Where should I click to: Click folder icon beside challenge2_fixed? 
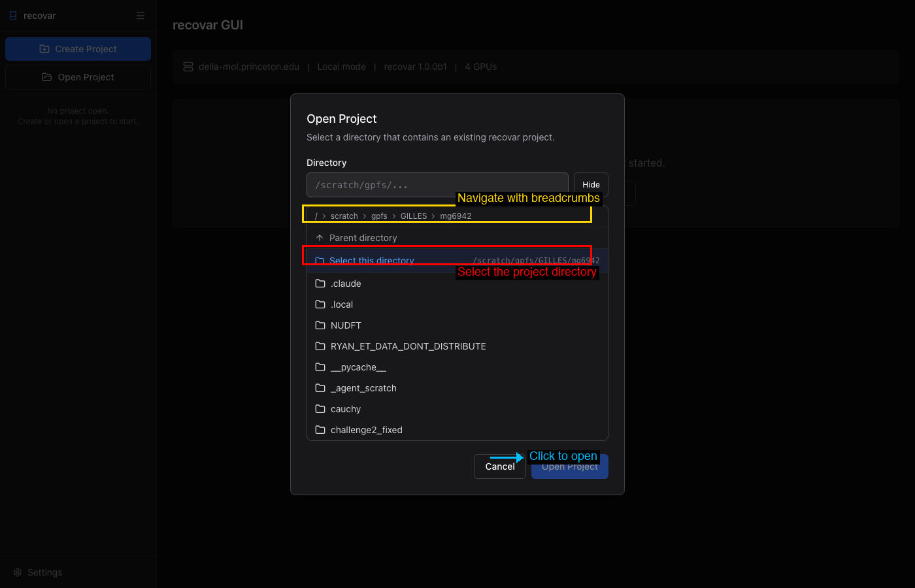pyautogui.click(x=320, y=430)
